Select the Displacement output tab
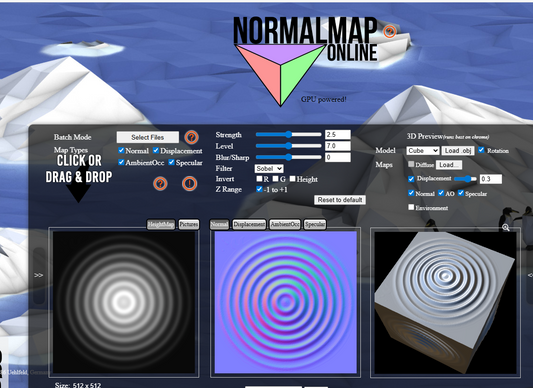The width and height of the screenshot is (533, 388). point(249,224)
